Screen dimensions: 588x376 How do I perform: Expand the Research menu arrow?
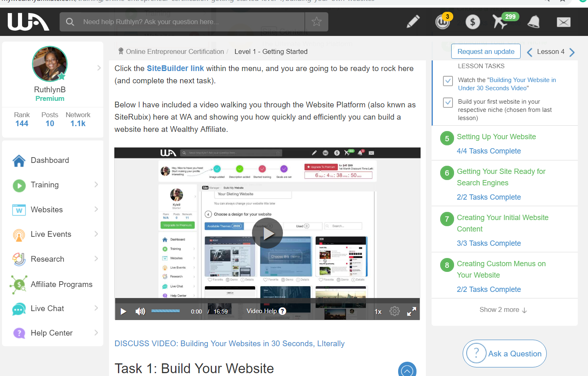tap(96, 258)
